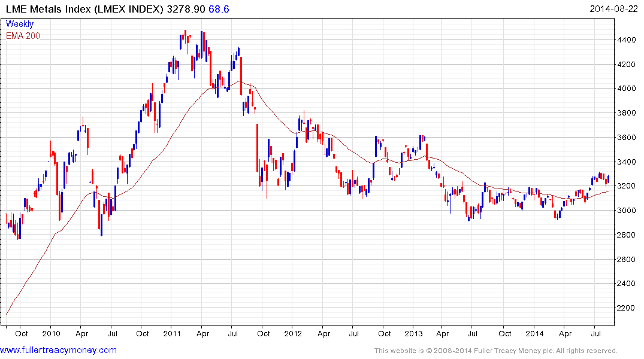The width and height of the screenshot is (644, 359).
Task: Click the 3400 price axis label
Action: pyautogui.click(x=627, y=162)
